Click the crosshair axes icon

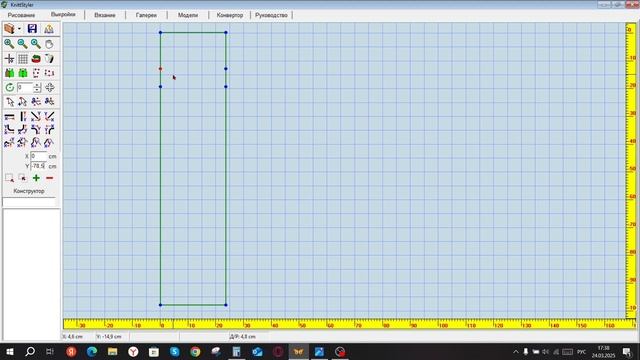click(9, 59)
